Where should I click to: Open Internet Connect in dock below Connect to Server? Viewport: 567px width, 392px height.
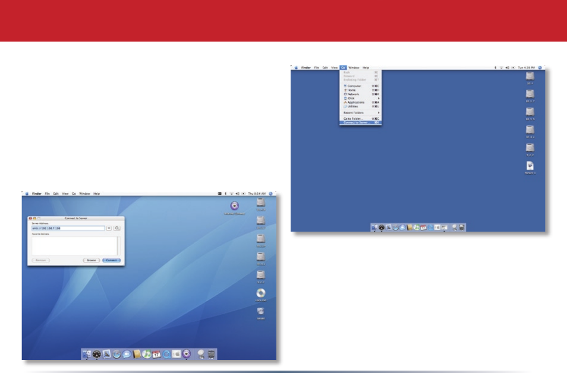point(186,355)
